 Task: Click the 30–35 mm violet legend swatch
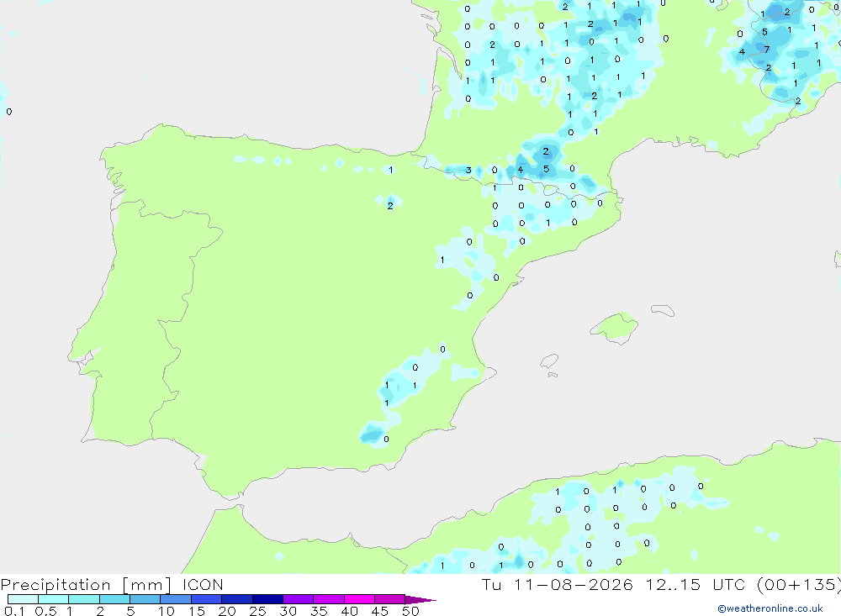(x=299, y=599)
